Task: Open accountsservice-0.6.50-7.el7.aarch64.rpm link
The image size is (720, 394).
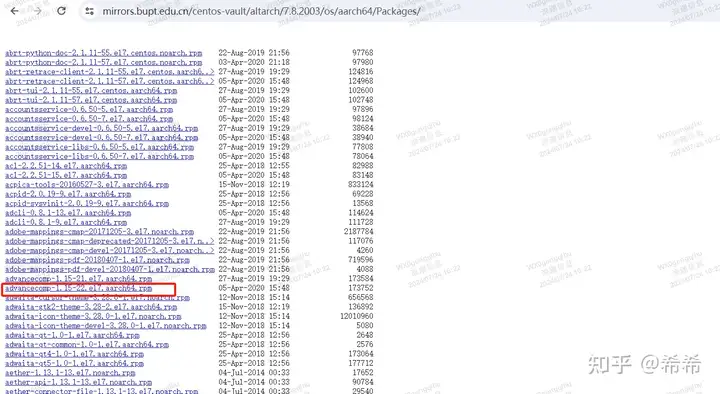Action: [89, 118]
